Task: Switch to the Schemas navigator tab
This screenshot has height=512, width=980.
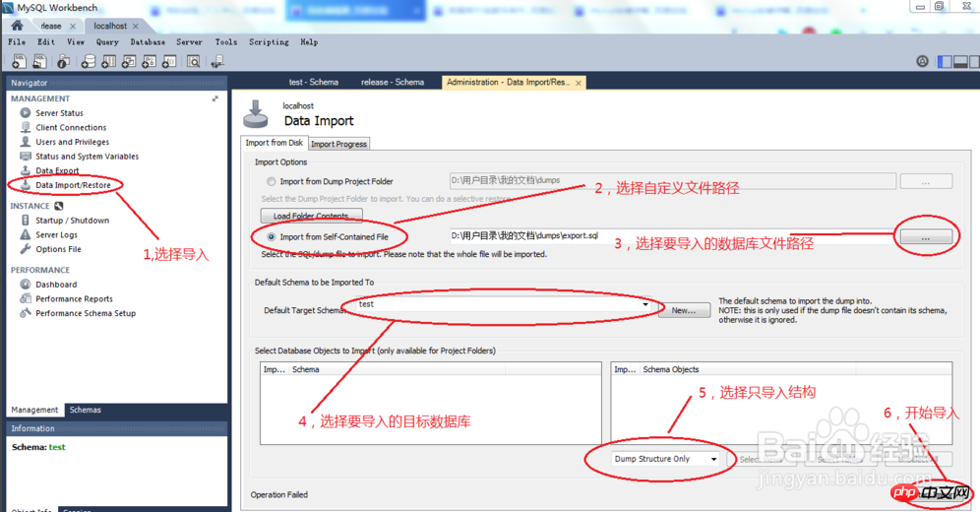Action: click(x=85, y=411)
